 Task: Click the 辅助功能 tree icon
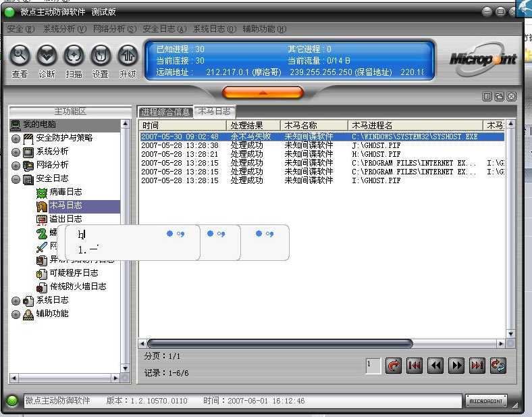tap(28, 314)
